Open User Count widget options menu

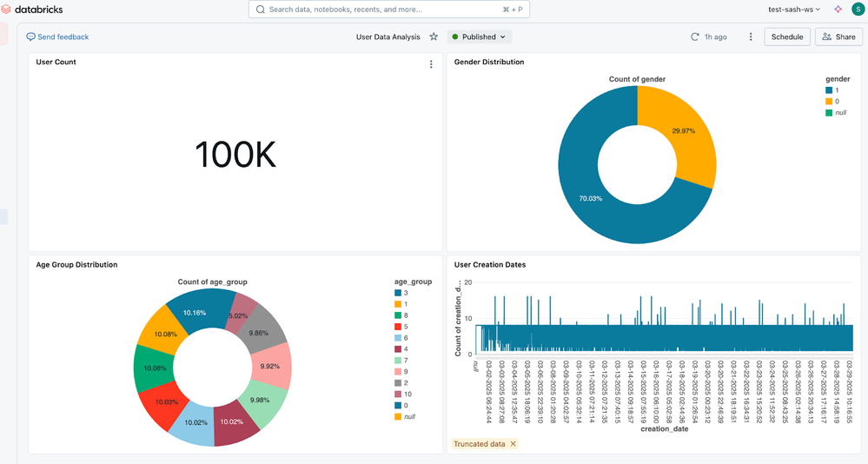[431, 64]
